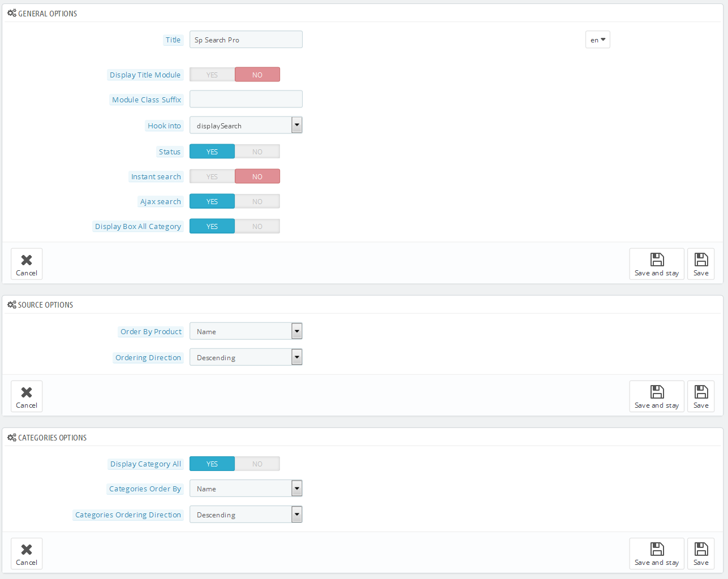Click the Hook into label
This screenshot has width=728, height=579.
tap(165, 126)
